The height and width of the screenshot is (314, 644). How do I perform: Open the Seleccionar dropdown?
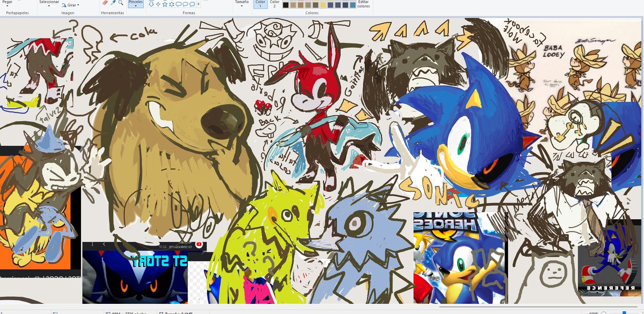(x=49, y=2)
